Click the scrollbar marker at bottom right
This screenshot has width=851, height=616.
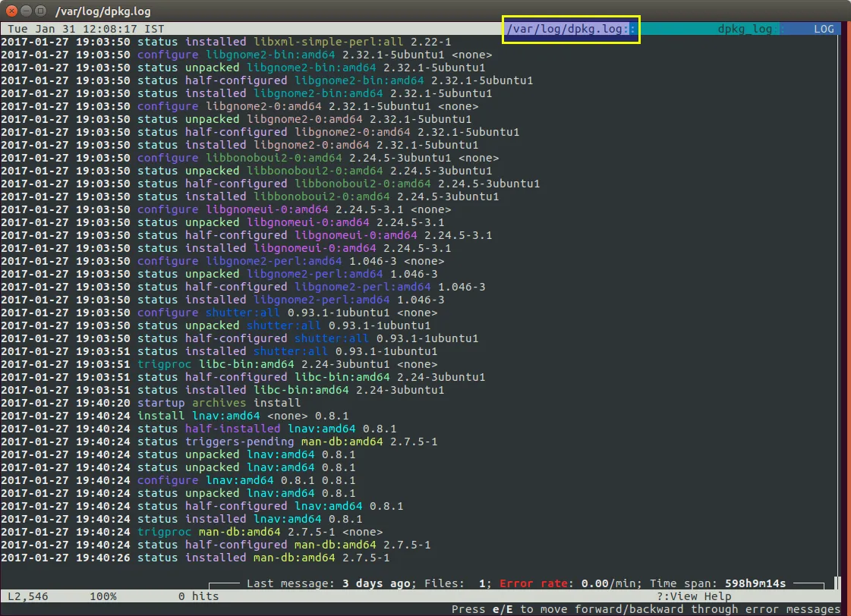tap(837, 583)
